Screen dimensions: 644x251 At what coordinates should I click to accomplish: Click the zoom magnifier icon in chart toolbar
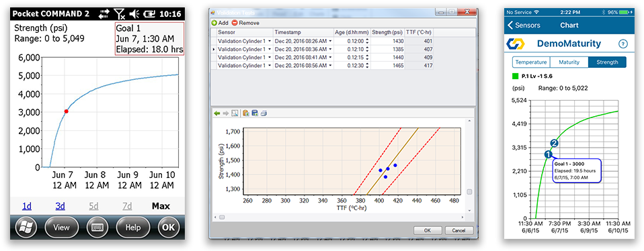235,113
